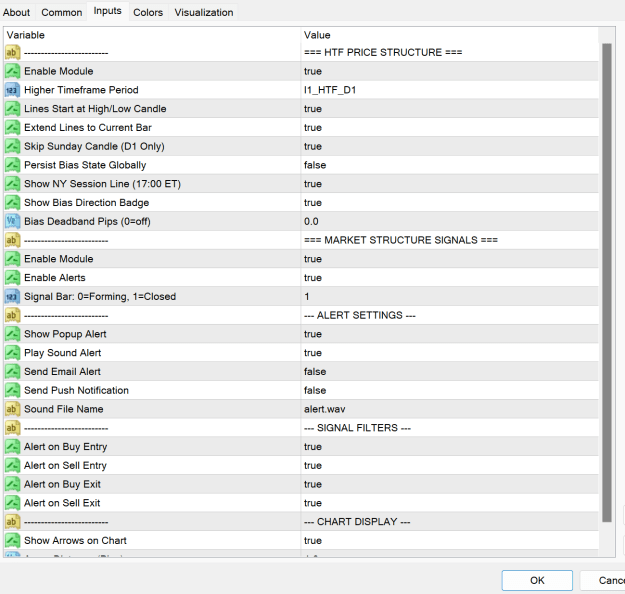Click the string icon of HTF PRICE STRUCTURE row
625x594 pixels.
pyautogui.click(x=12, y=53)
